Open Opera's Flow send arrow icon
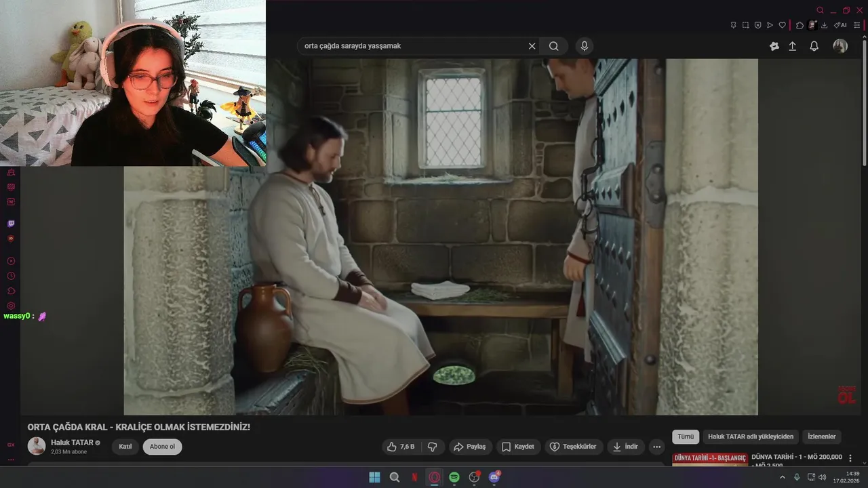Screen dimensions: 868x488 click(770, 25)
